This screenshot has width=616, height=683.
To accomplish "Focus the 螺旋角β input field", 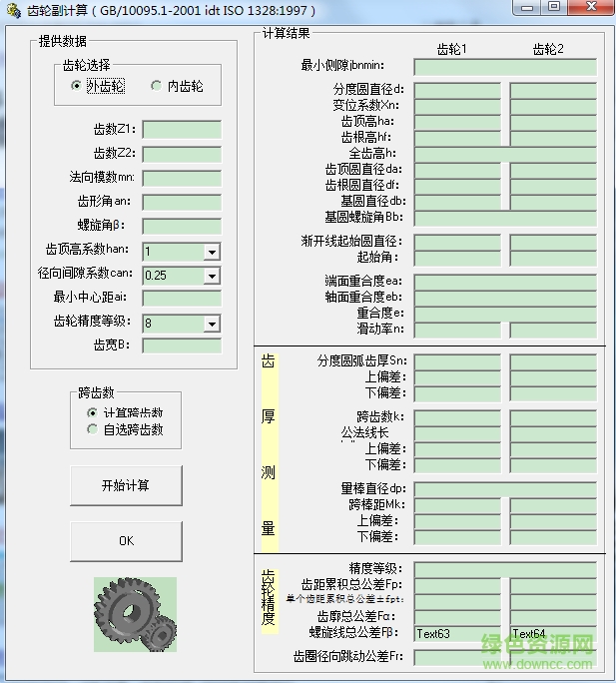I will (182, 226).
